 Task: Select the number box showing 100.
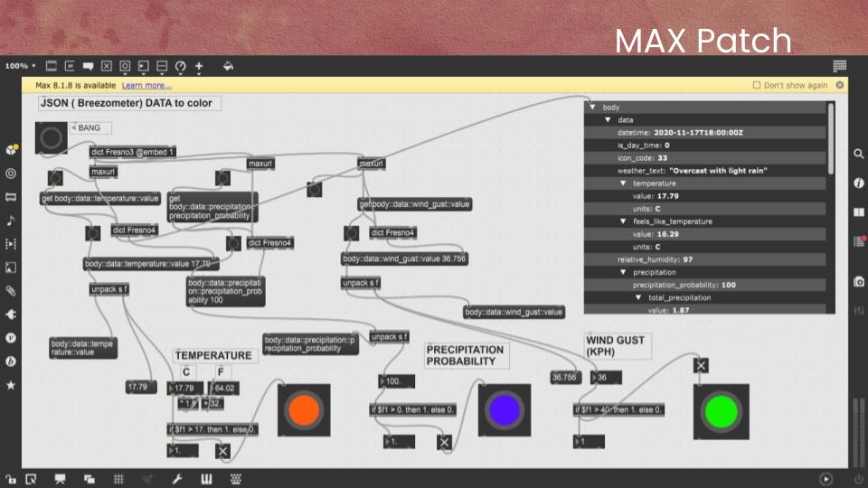396,381
